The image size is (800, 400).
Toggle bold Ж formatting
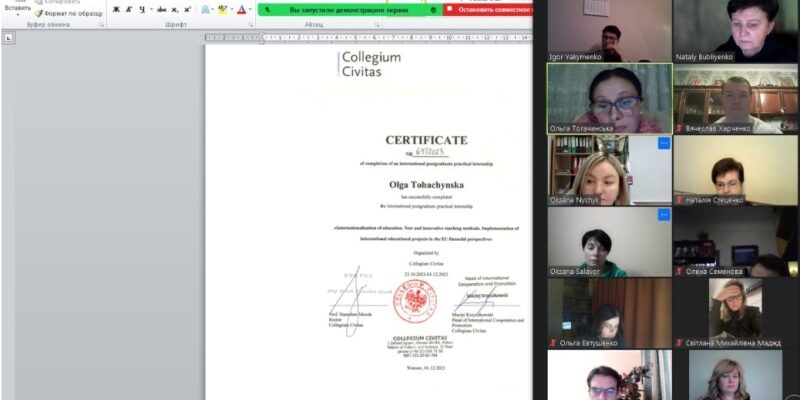116,9
